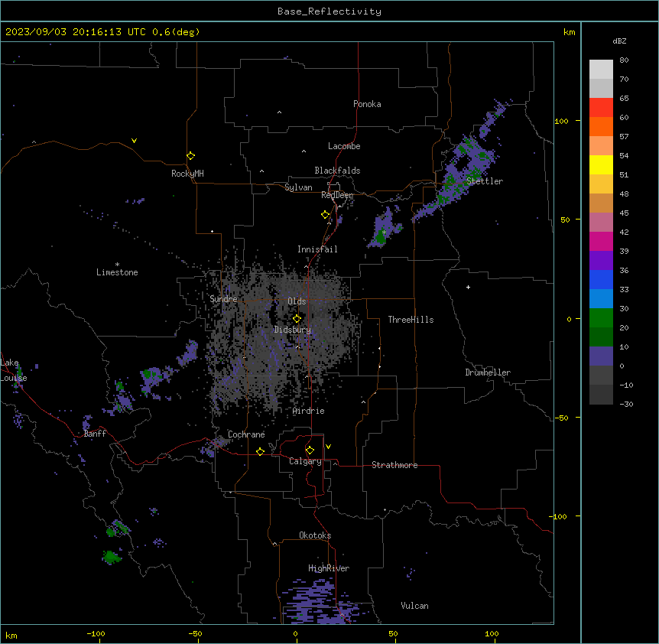Screen dimensions: 659x644
Task: Click the yellow v marker east of Calgary
Action: (x=328, y=447)
